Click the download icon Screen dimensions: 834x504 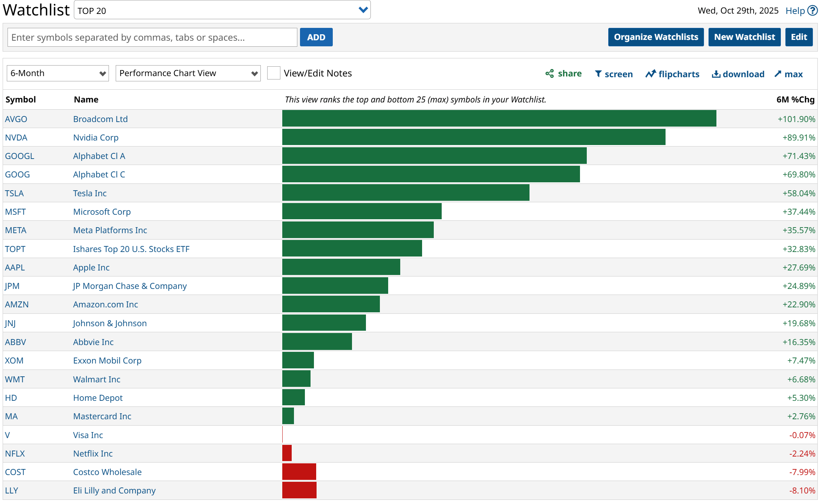pyautogui.click(x=716, y=74)
